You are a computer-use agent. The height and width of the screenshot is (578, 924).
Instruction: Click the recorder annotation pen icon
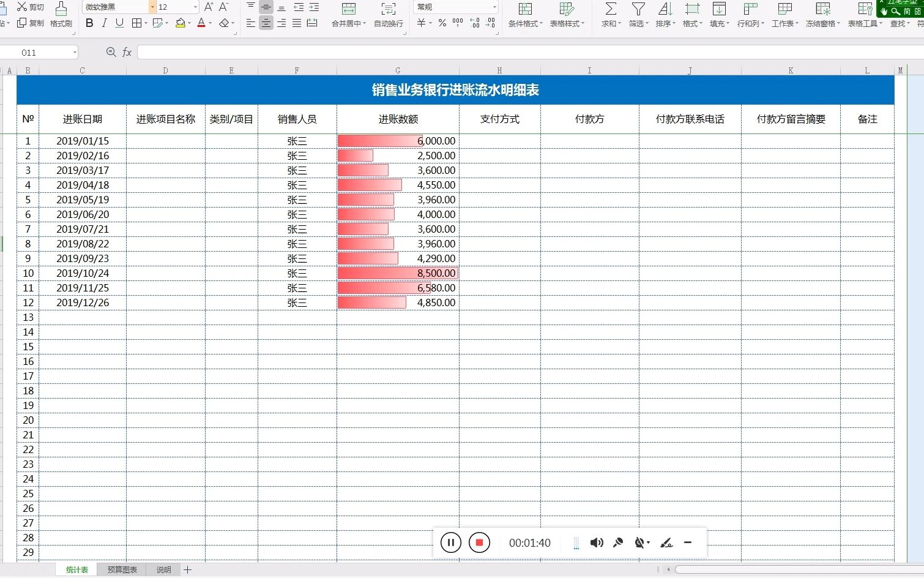[x=666, y=542]
